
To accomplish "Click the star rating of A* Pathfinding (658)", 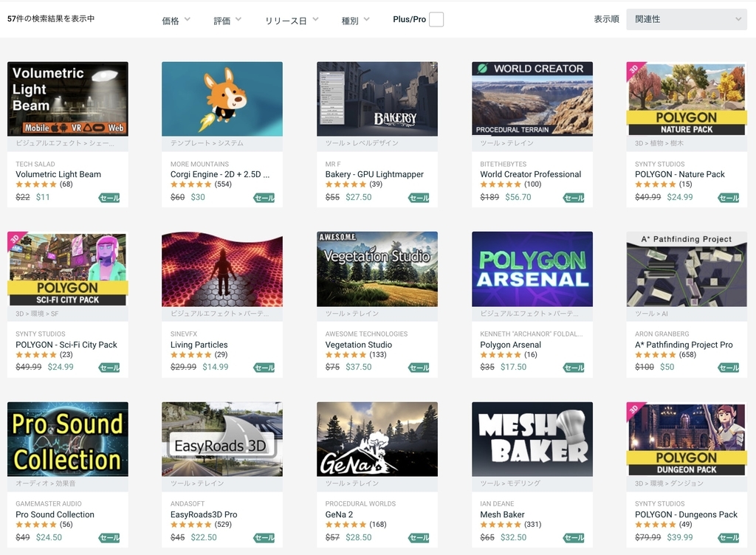I will 656,354.
